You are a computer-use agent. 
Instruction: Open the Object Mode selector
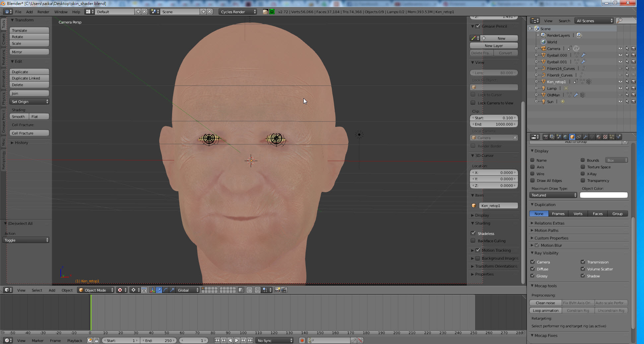tap(96, 290)
